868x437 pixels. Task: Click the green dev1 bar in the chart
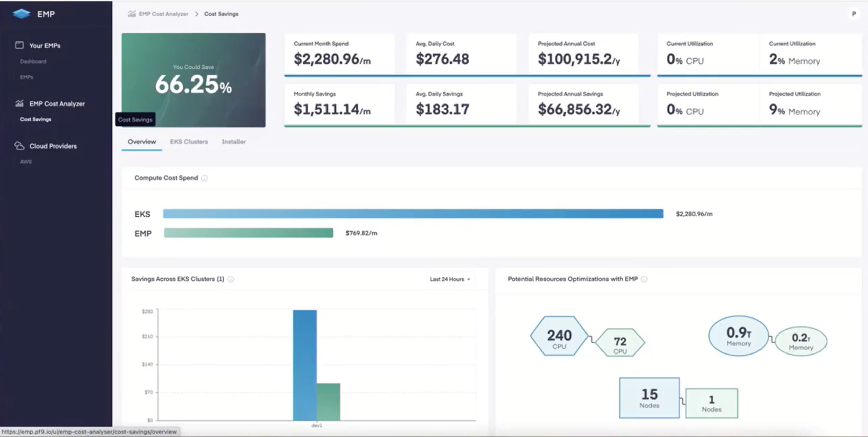(328, 402)
